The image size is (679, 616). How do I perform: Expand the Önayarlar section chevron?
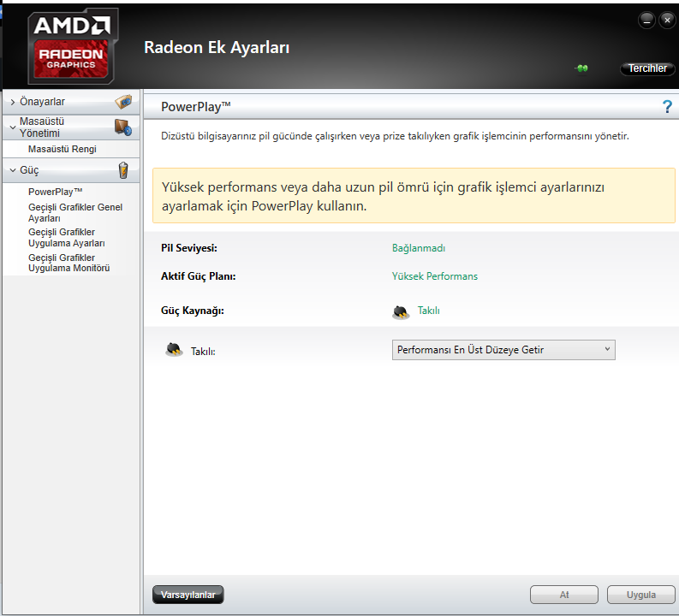point(13,102)
